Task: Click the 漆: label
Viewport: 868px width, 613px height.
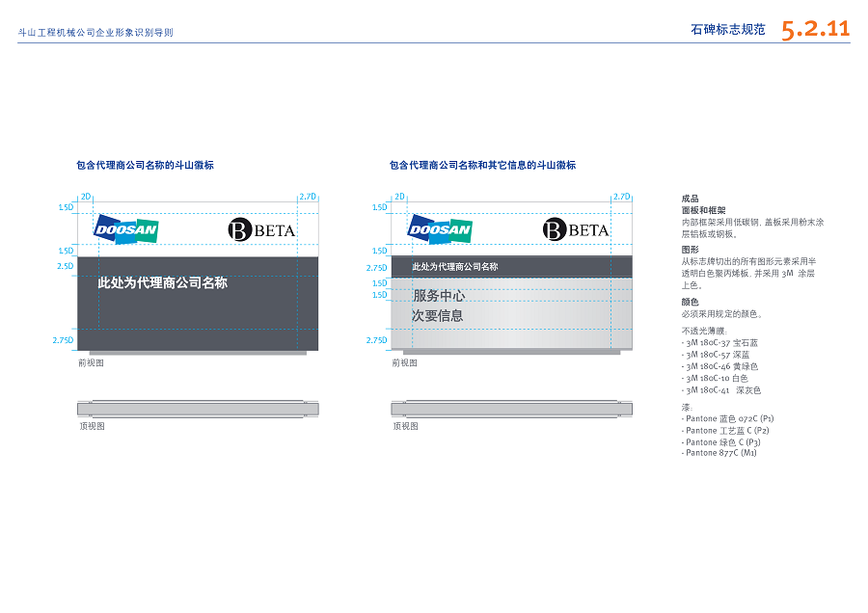Action: click(x=687, y=407)
